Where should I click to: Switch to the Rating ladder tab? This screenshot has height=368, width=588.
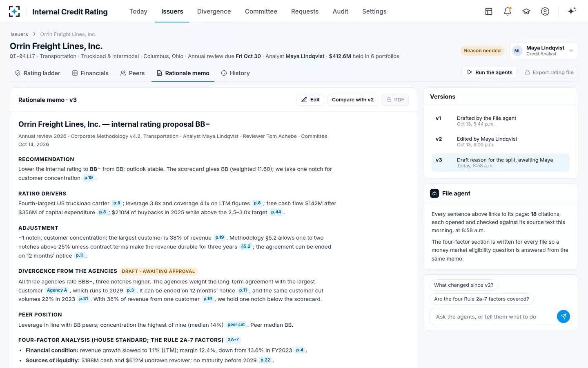pos(38,73)
